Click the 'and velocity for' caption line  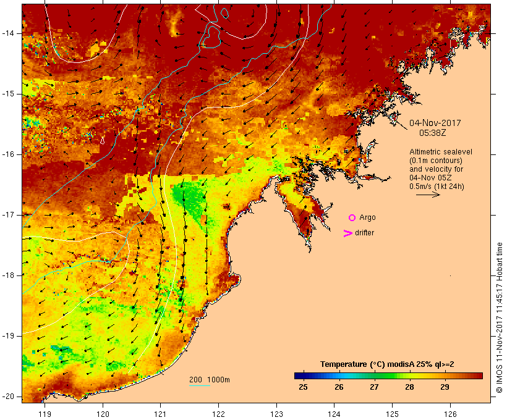pyautogui.click(x=436, y=169)
